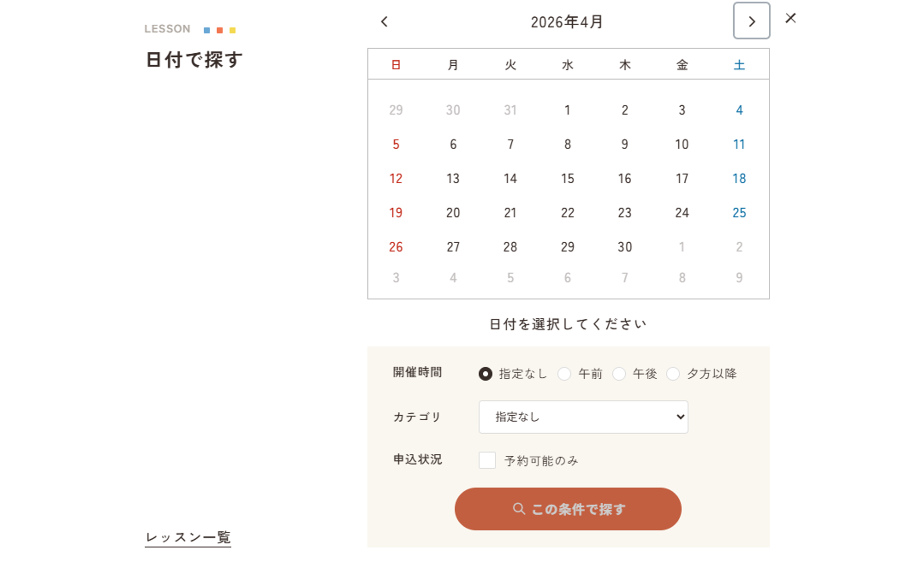The width and height of the screenshot is (924, 568).
Task: Go to the previous month with the left arrow
Action: click(385, 22)
